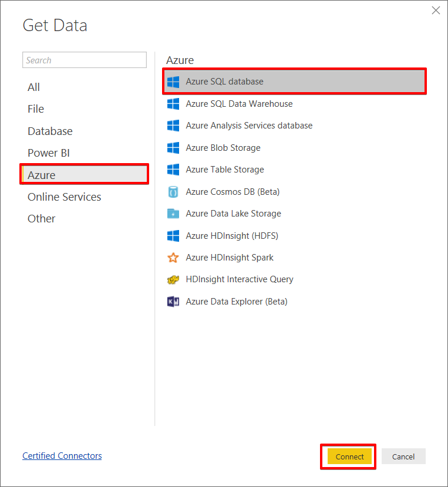Click the HDInsight Interactive Query icon
This screenshot has height=487, width=448.
(173, 280)
